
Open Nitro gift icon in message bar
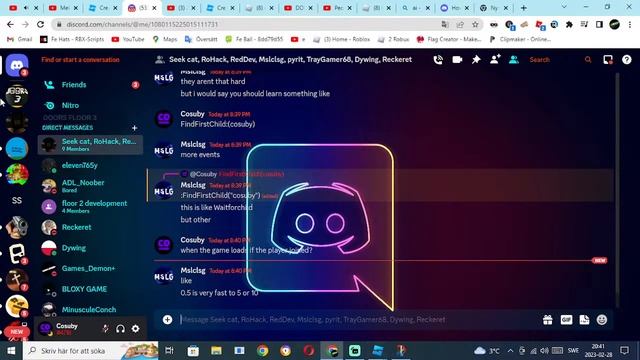(x=548, y=320)
